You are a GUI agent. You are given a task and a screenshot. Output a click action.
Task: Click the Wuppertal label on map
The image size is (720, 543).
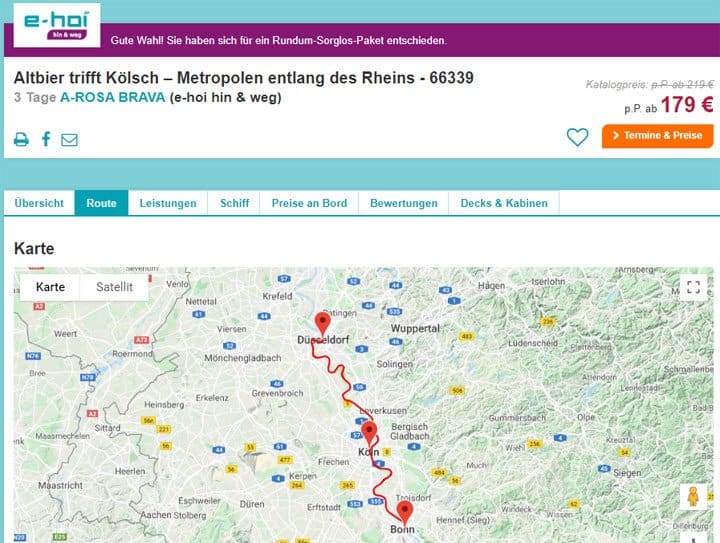(x=415, y=329)
